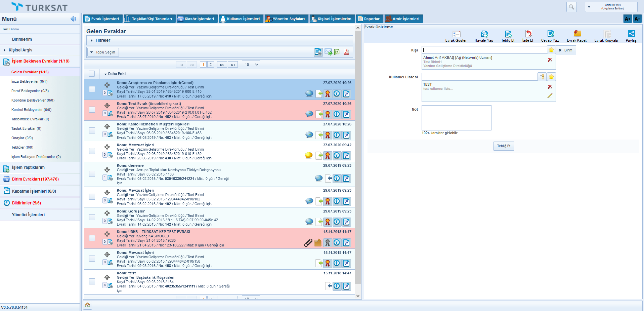Click the Evrak Kapat icon
The image size is (644, 311).
577,34
